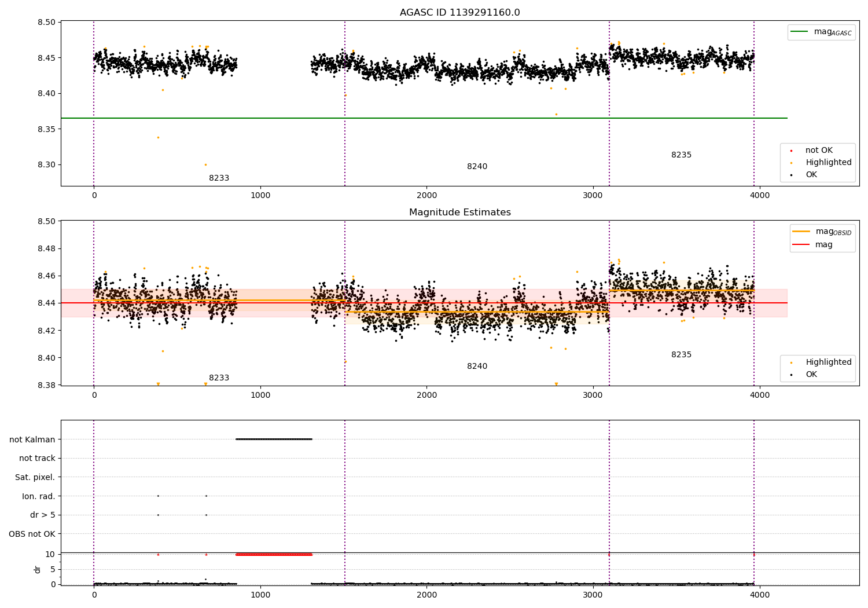Image resolution: width=868 pixels, height=608 pixels.
Task: Click the "Sat. pixel." row label
Action: (x=35, y=478)
